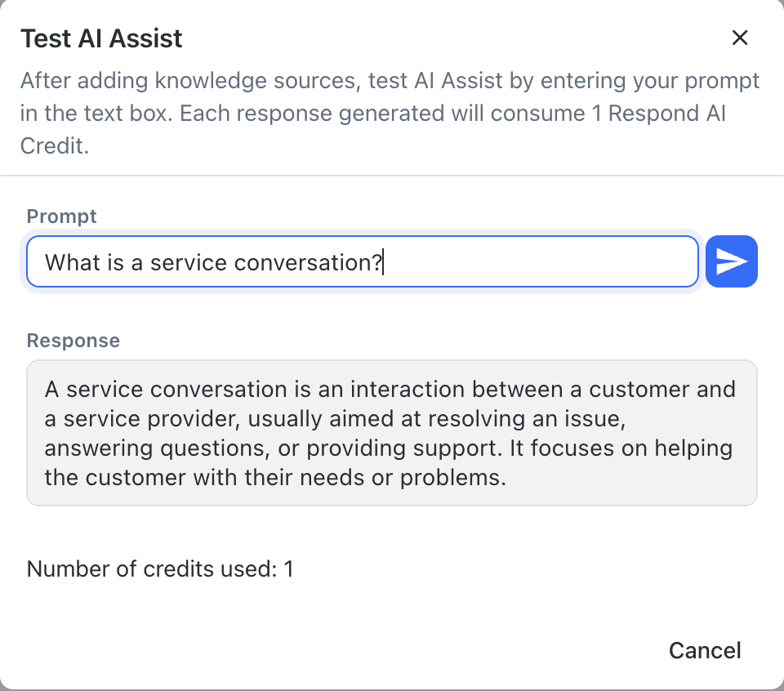Click the "Number of credits used" text
This screenshot has width=784, height=691.
160,568
